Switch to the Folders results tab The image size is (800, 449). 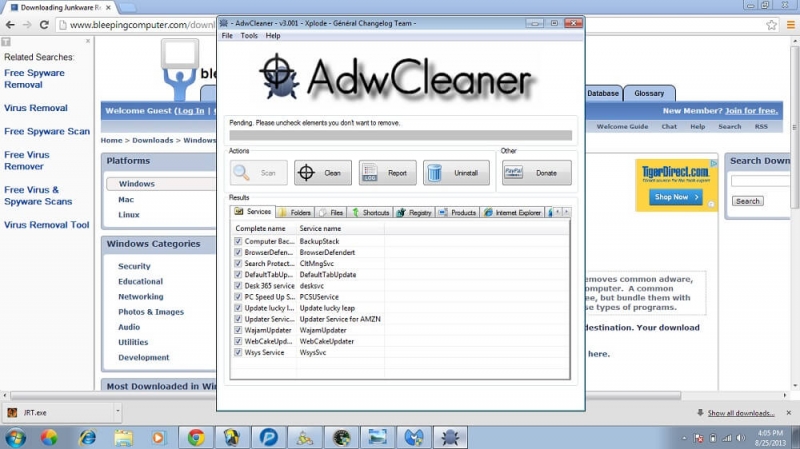click(295, 212)
